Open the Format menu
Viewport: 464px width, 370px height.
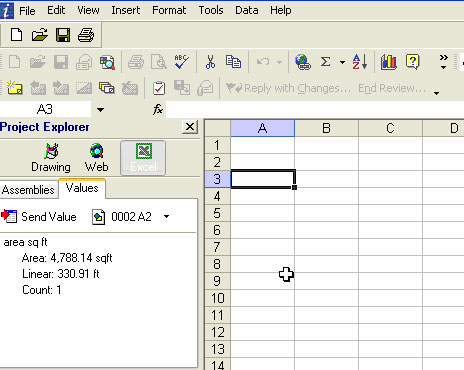[x=169, y=10]
